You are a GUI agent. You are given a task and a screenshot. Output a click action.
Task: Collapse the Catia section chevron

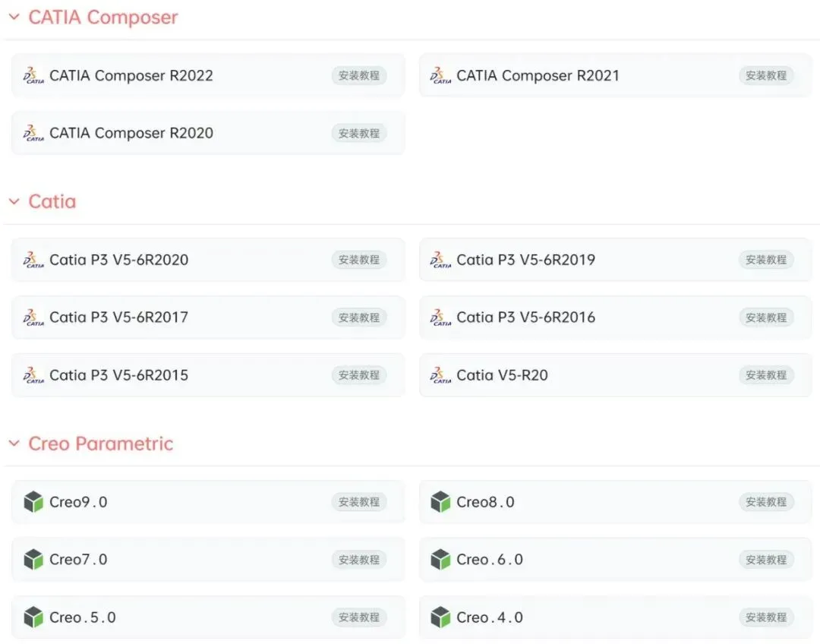point(14,201)
